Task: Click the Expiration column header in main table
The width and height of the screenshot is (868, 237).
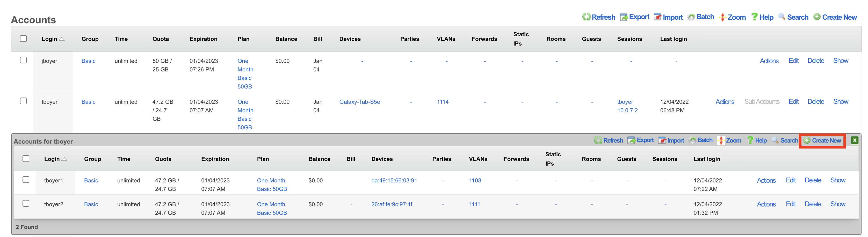Action: pos(203,39)
